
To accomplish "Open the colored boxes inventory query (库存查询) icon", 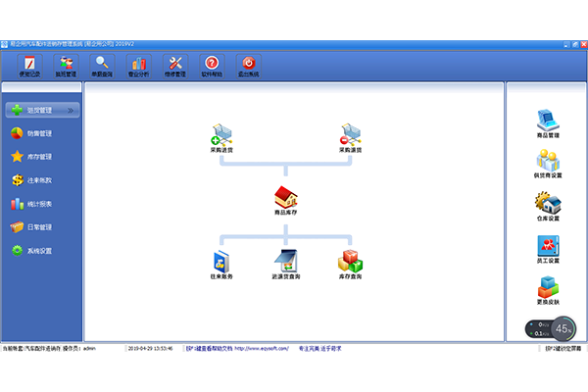I will (350, 265).
